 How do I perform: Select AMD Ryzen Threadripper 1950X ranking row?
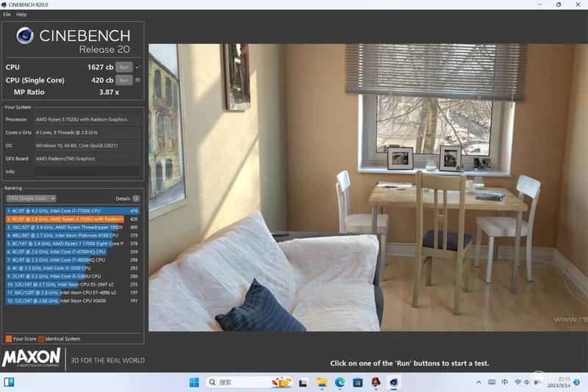tap(73, 228)
